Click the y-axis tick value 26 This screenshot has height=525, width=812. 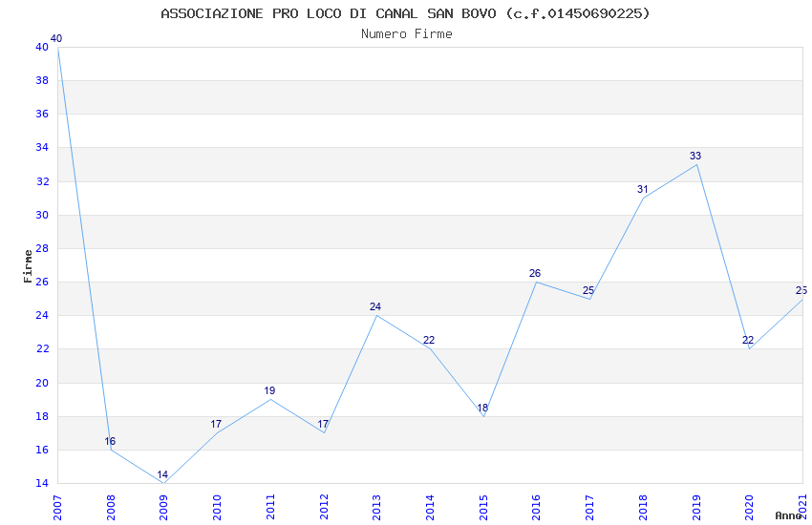[42, 282]
